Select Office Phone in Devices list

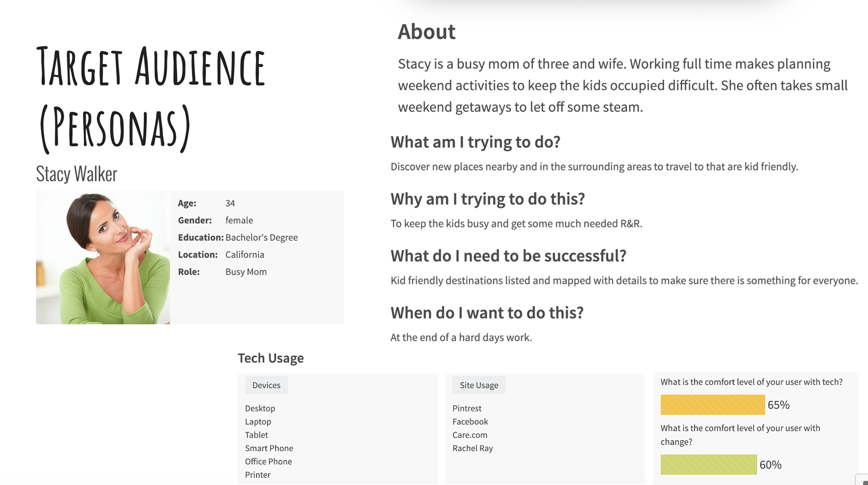click(x=269, y=461)
